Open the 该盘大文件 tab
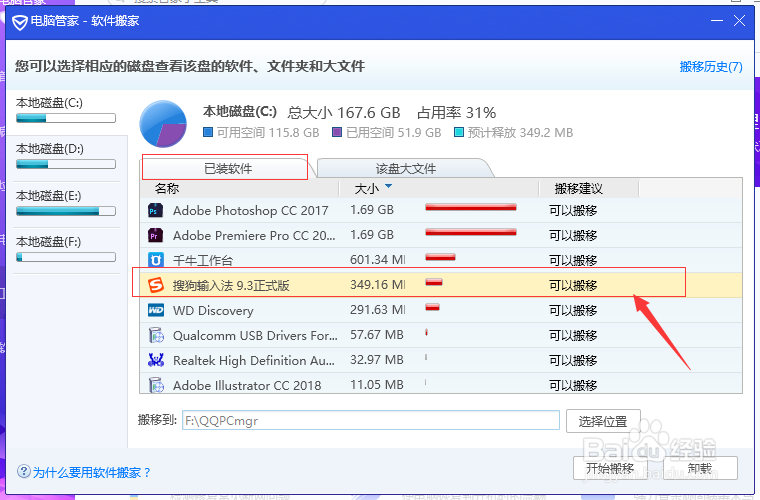Viewport: 760px width, 500px height. (x=406, y=168)
